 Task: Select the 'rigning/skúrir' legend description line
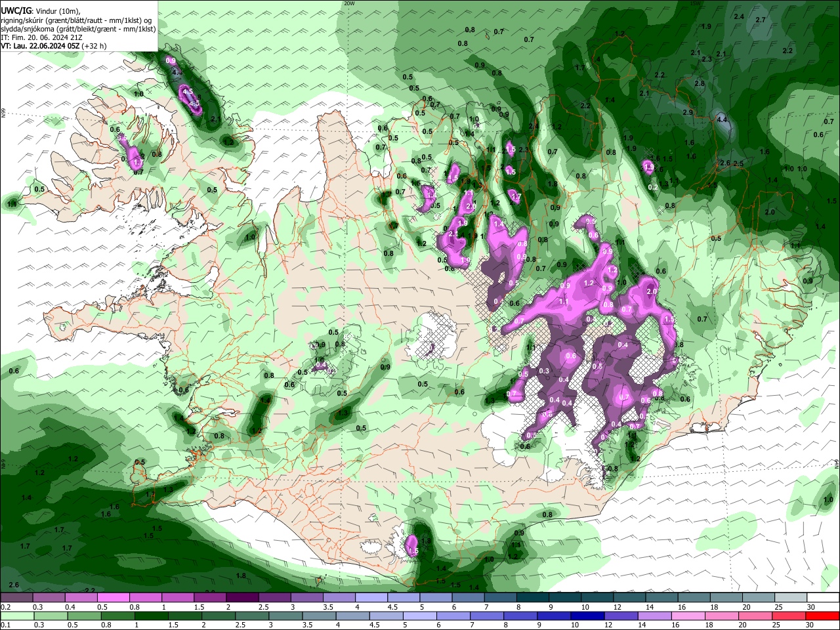[77, 20]
